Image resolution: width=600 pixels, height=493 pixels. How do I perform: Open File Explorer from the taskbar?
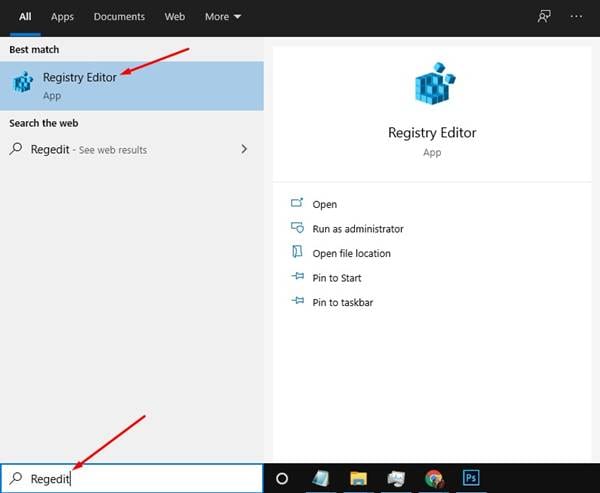[x=359, y=478]
